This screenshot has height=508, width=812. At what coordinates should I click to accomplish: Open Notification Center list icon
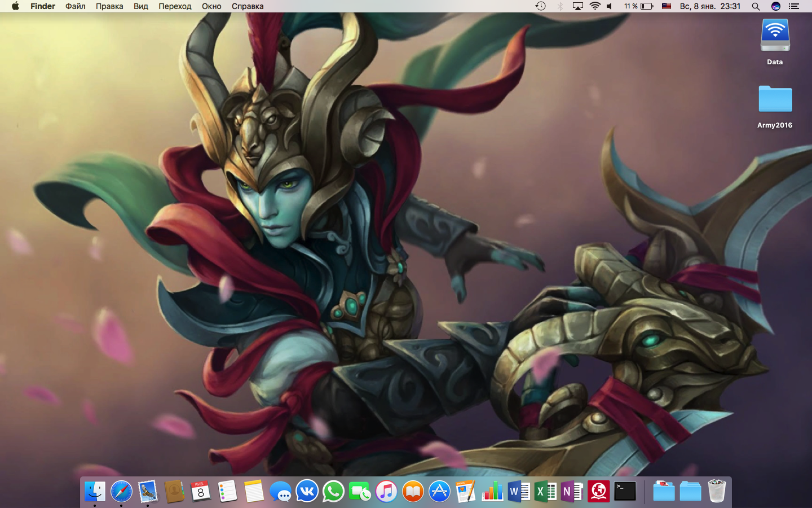pos(794,6)
